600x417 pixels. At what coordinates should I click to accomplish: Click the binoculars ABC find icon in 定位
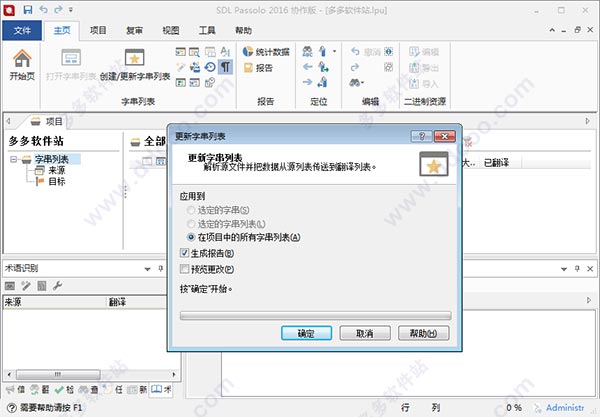tap(307, 51)
